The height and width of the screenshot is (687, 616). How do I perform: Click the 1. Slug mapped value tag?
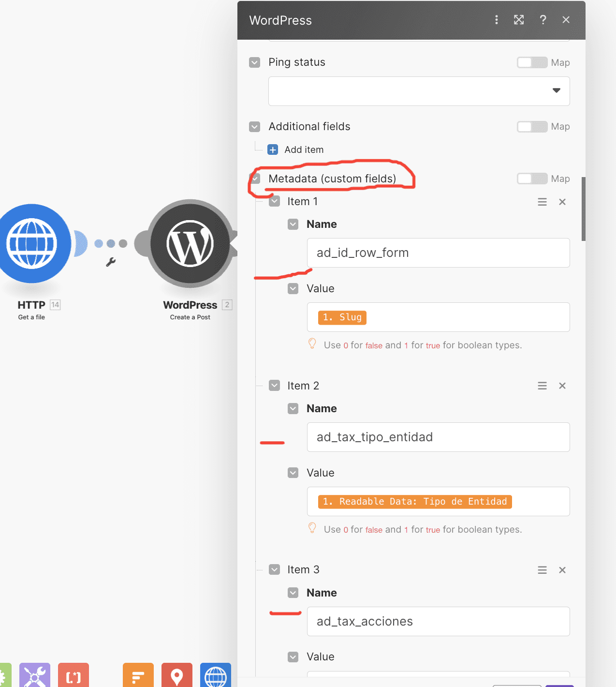[342, 317]
